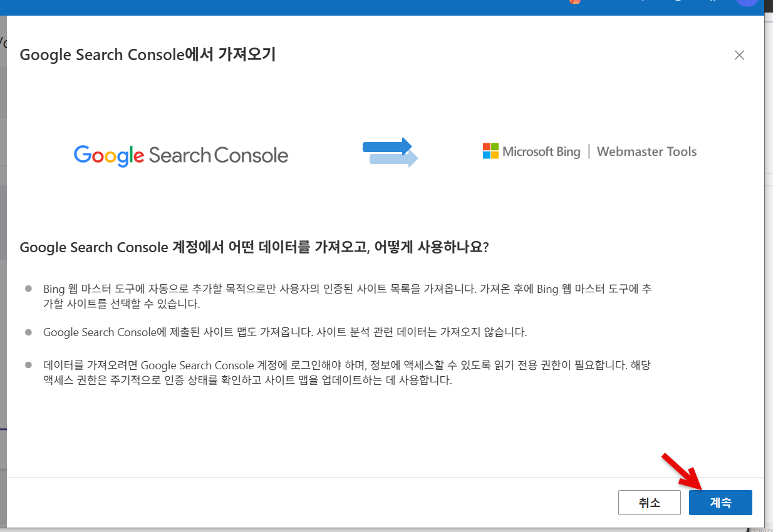Click the Google Search Console logo
Viewport: 773px width, 532px height.
pyautogui.click(x=181, y=155)
